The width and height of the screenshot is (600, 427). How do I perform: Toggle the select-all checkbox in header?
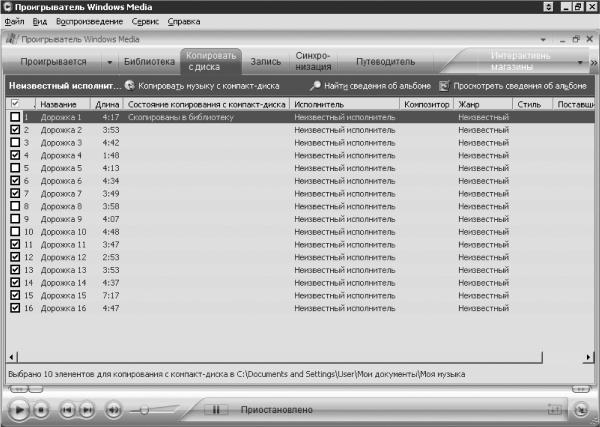(14, 104)
